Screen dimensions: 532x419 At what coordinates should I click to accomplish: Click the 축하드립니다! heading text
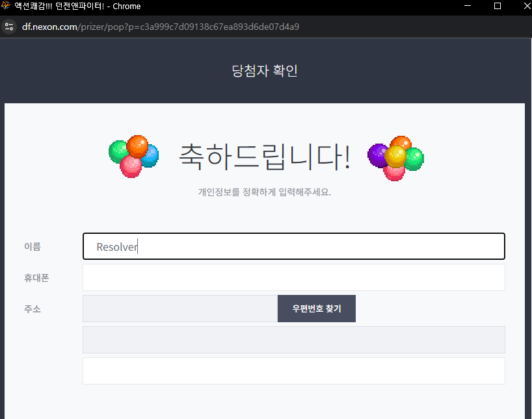(x=265, y=157)
